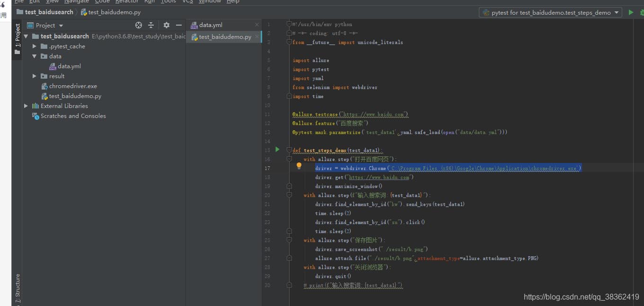Run the pytest configuration with green play button

631,12
